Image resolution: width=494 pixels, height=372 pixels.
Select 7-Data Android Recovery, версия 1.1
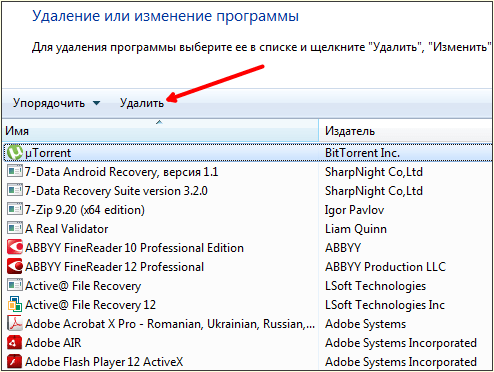121,172
